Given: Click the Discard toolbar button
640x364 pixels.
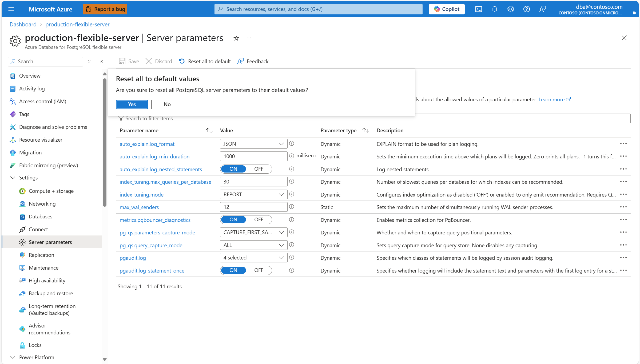Looking at the screenshot, I should coord(159,61).
